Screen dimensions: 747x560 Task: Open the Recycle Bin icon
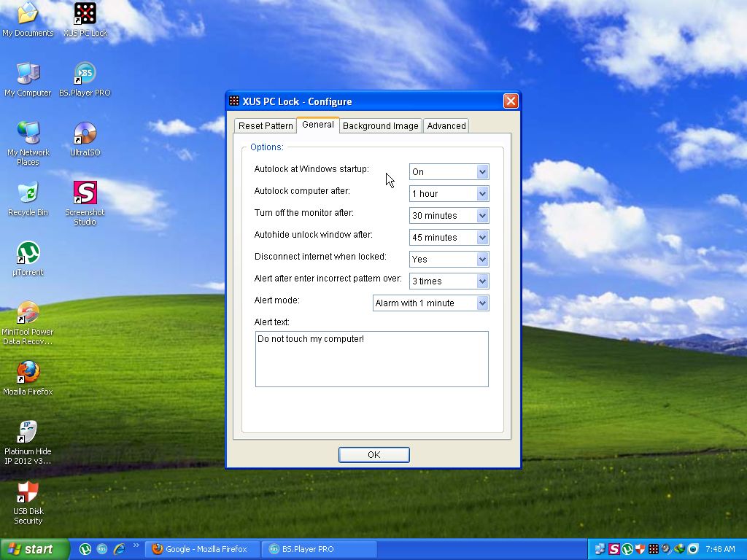coord(28,194)
